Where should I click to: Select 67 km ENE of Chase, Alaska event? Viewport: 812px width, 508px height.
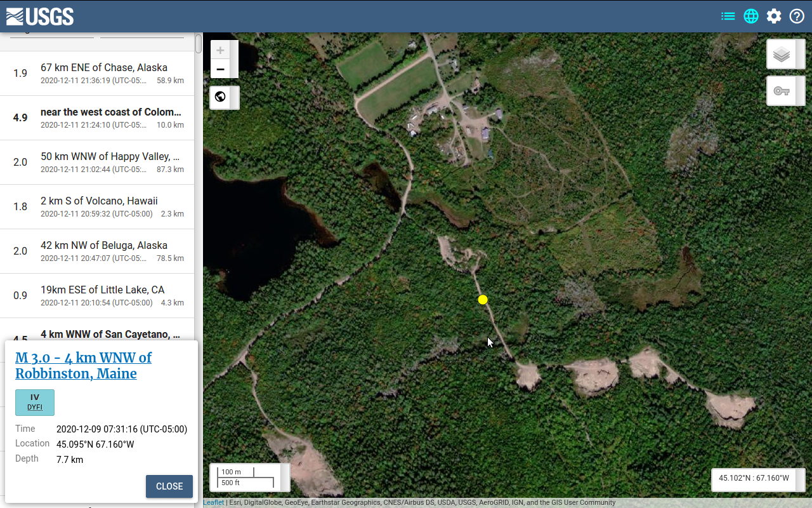coord(96,74)
